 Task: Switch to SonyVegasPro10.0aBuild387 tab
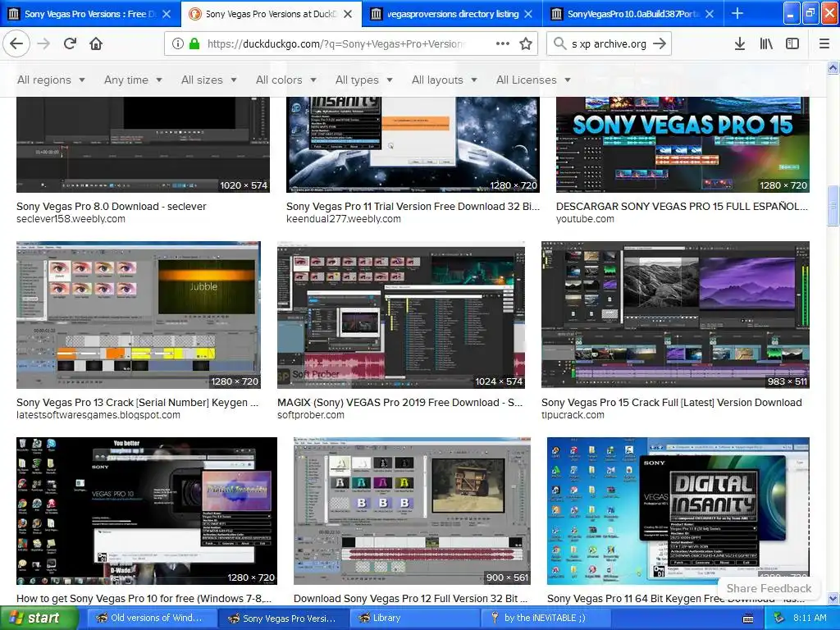[x=633, y=14]
